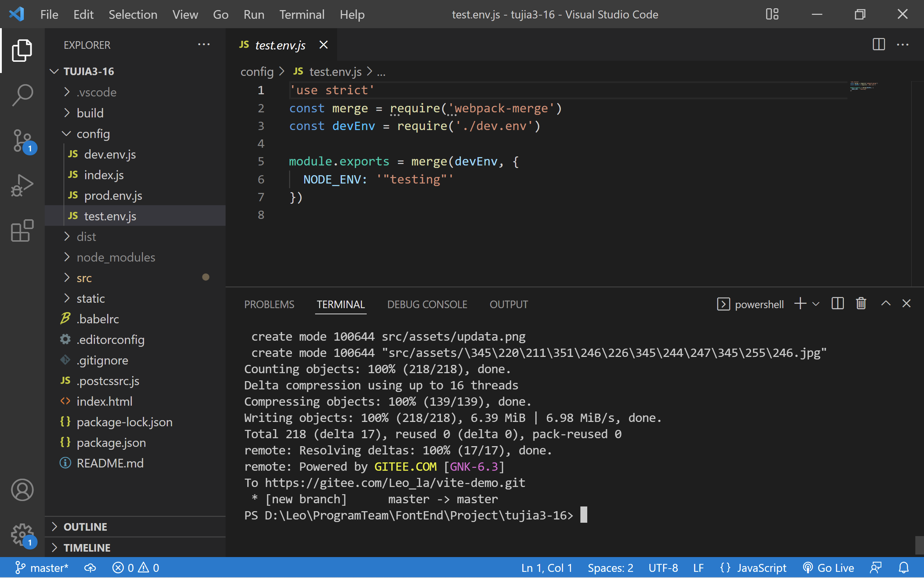Open the Manage gear icon

point(22,535)
